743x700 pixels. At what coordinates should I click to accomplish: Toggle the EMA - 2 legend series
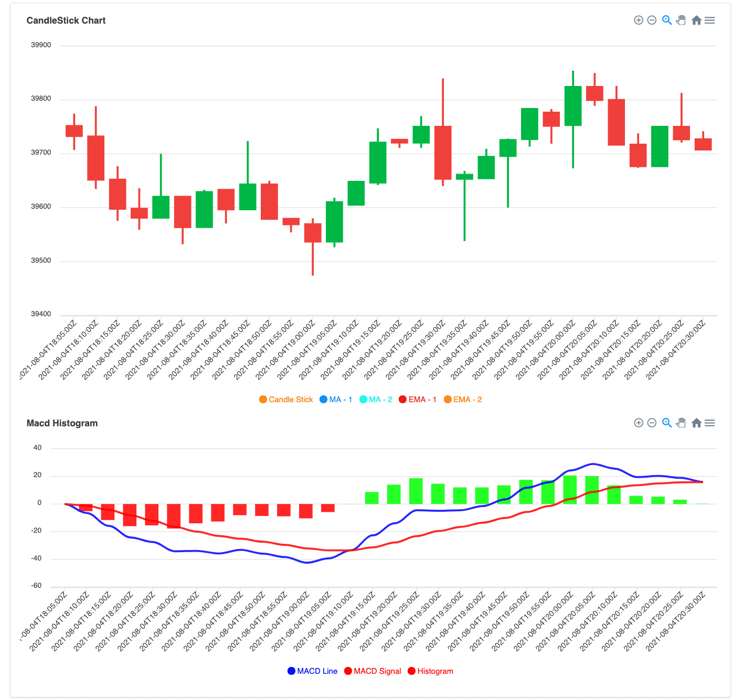coord(463,400)
